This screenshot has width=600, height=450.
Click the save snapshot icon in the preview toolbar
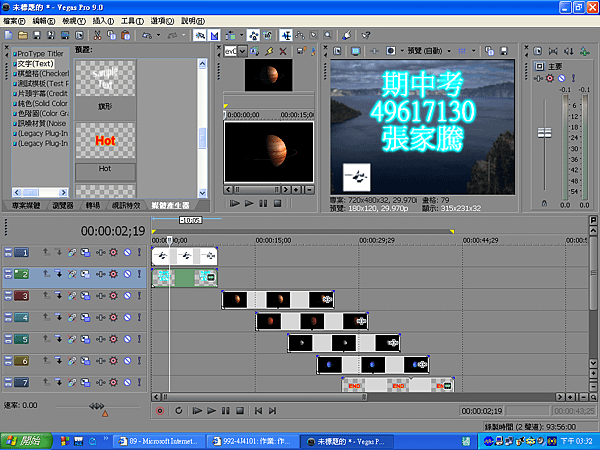click(x=504, y=51)
